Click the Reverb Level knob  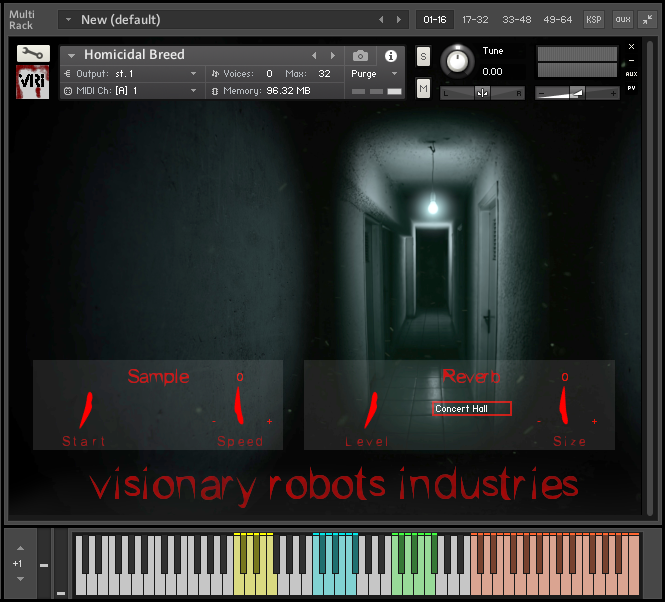coord(371,408)
